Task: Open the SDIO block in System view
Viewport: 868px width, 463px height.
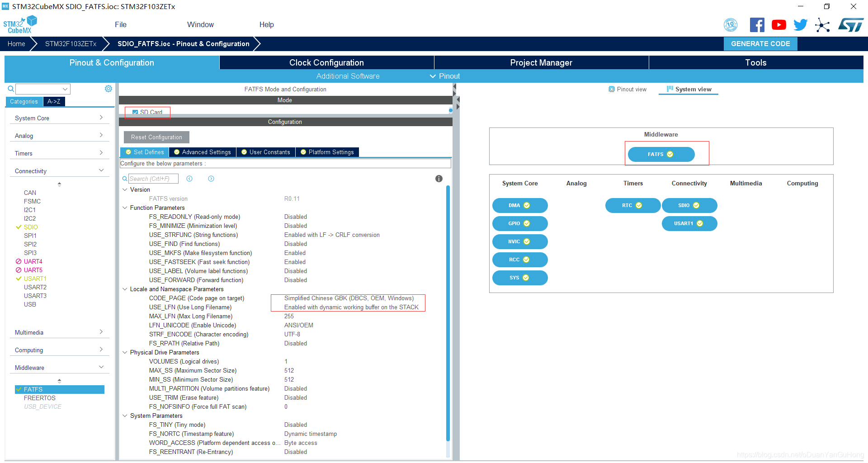Action: coord(689,205)
